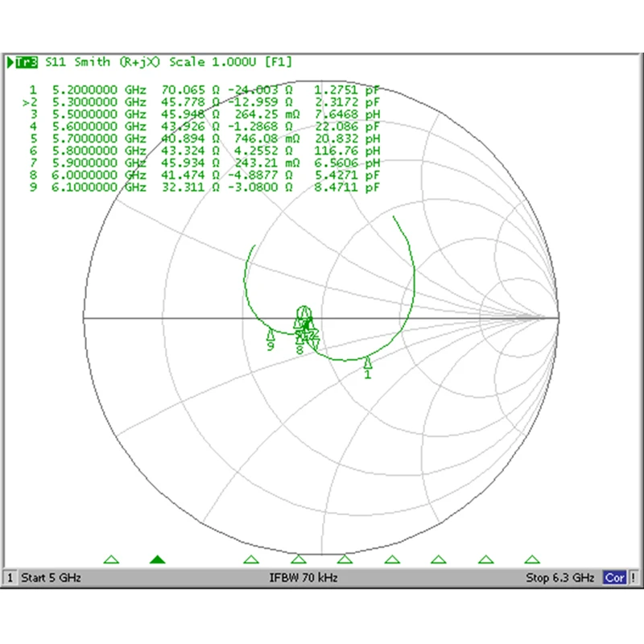Viewport: 644px width, 644px height.
Task: Click the 6.0 GHz marker triangle on the frequency axis
Action: tap(486, 559)
